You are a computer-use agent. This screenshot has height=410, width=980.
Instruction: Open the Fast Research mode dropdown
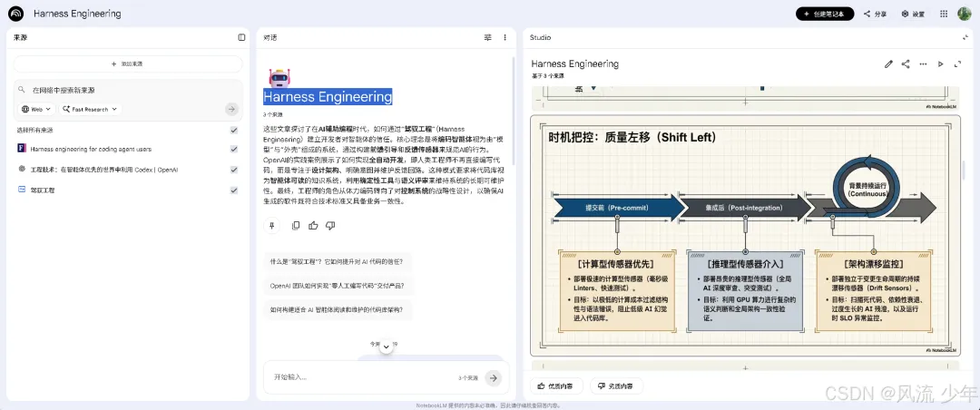pyautogui.click(x=90, y=110)
